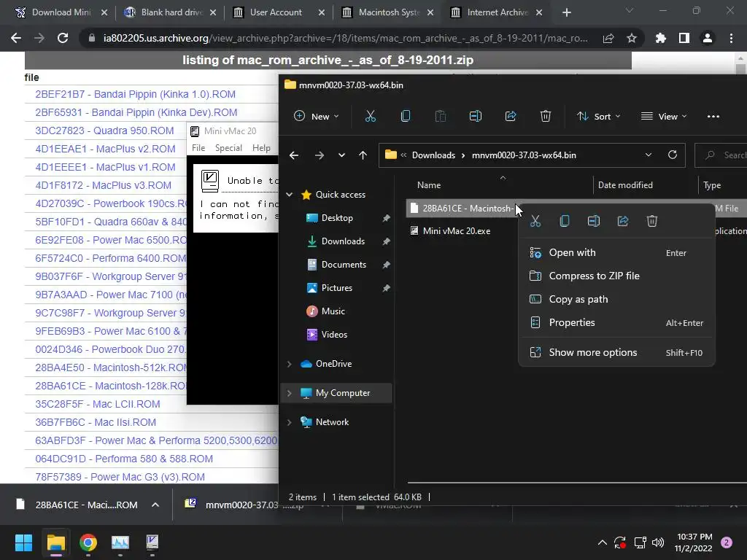Click Chrome's back arrow
747x560 pixels.
click(x=16, y=38)
